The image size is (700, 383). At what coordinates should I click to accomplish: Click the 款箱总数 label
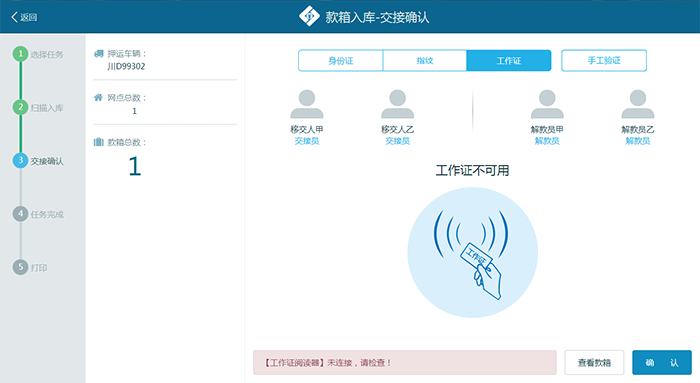click(x=127, y=142)
